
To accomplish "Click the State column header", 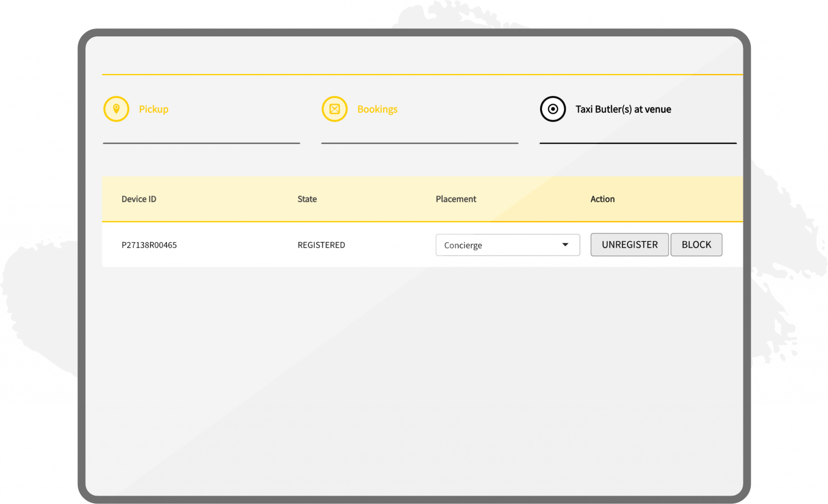I will pyautogui.click(x=306, y=198).
